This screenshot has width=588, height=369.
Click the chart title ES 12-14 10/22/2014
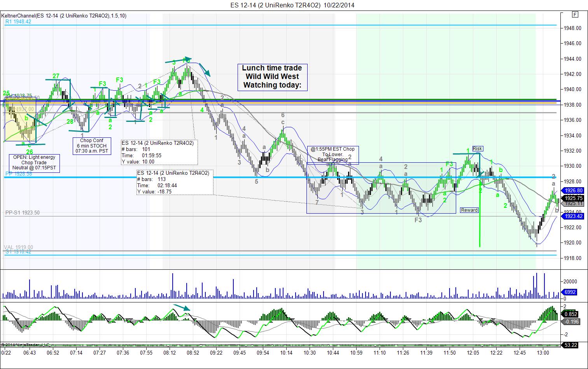coord(292,5)
